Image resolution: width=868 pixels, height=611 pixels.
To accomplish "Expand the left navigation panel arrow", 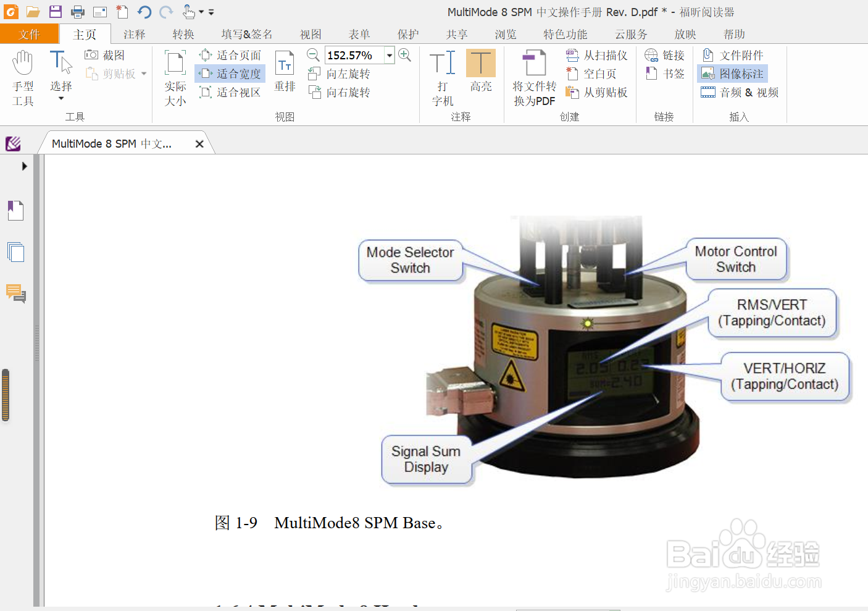I will [25, 166].
